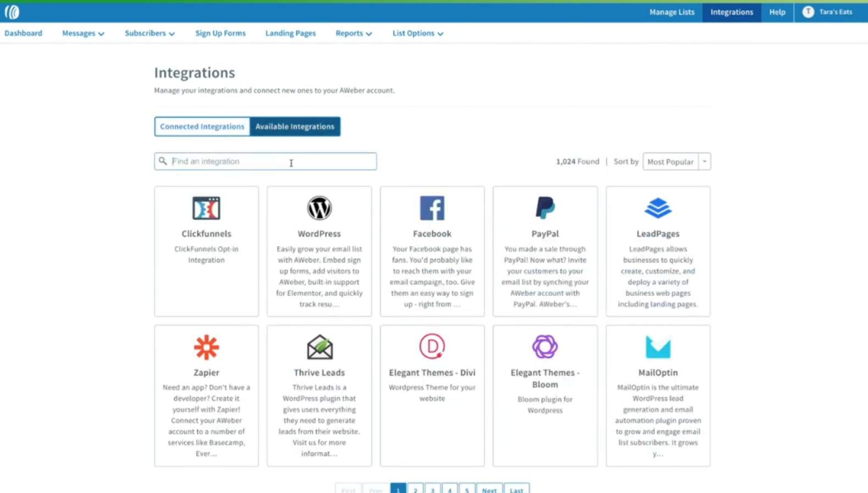Click the Find an integration search field
This screenshot has width=868, height=493.
(266, 161)
